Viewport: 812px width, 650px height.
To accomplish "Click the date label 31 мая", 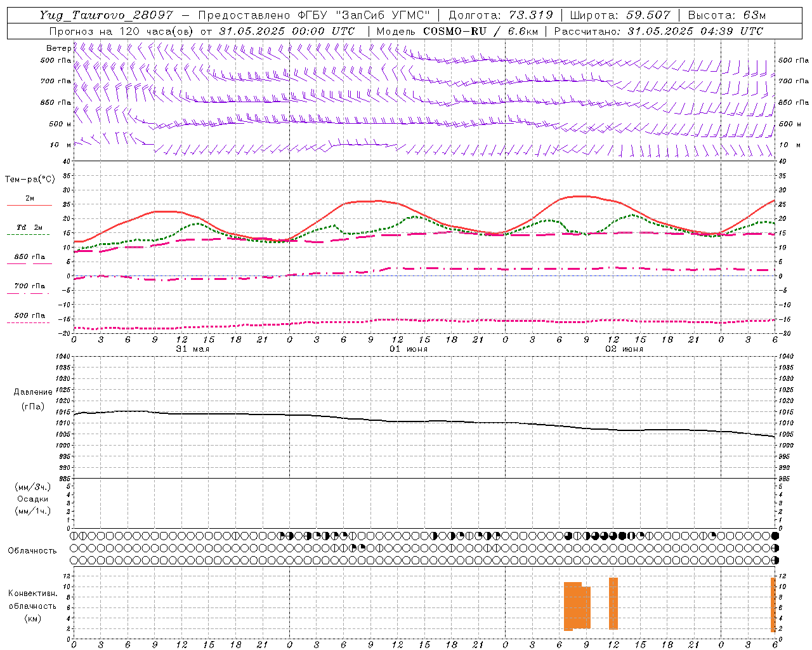I will (192, 349).
